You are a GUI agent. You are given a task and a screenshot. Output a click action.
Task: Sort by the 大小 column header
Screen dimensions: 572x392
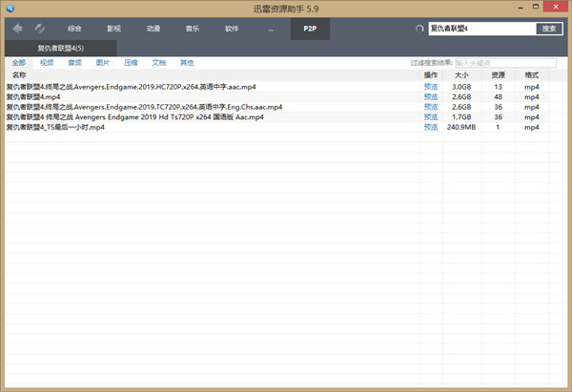(461, 75)
